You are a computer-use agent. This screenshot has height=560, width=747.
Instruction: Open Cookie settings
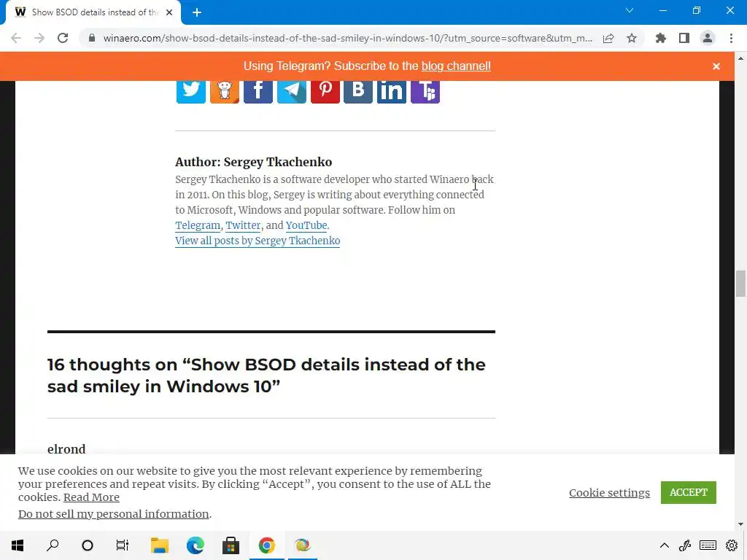[x=609, y=492]
